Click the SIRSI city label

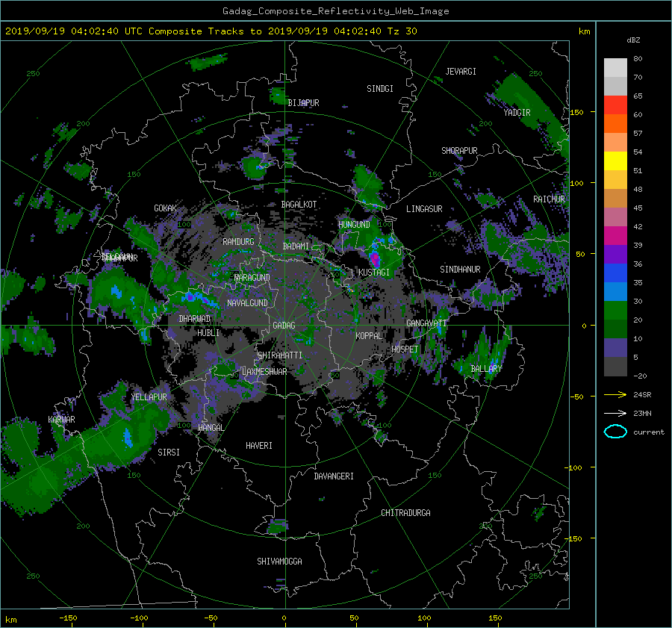tap(169, 453)
